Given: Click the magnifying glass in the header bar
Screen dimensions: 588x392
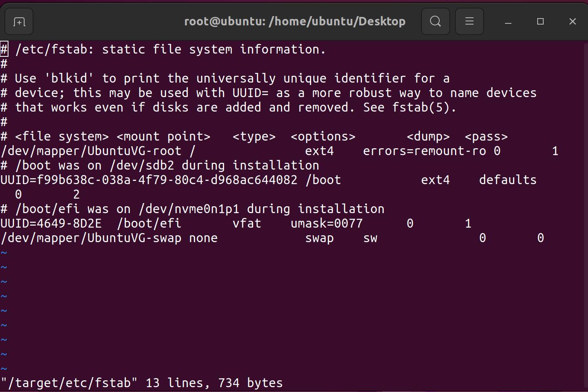Looking at the screenshot, I should click(435, 21).
